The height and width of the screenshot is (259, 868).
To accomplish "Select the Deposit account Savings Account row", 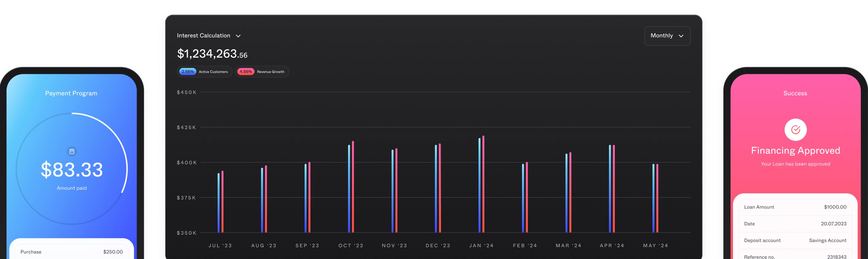I will point(795,241).
